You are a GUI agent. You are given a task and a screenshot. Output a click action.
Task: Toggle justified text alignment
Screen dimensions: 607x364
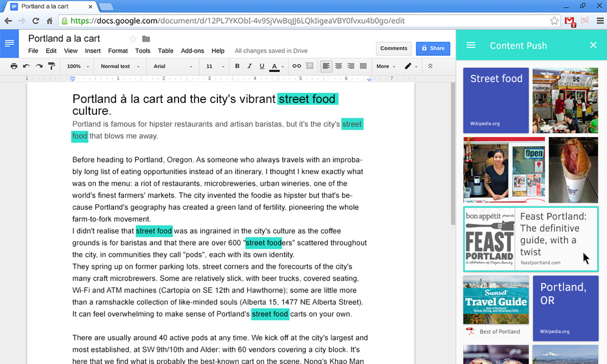click(363, 67)
